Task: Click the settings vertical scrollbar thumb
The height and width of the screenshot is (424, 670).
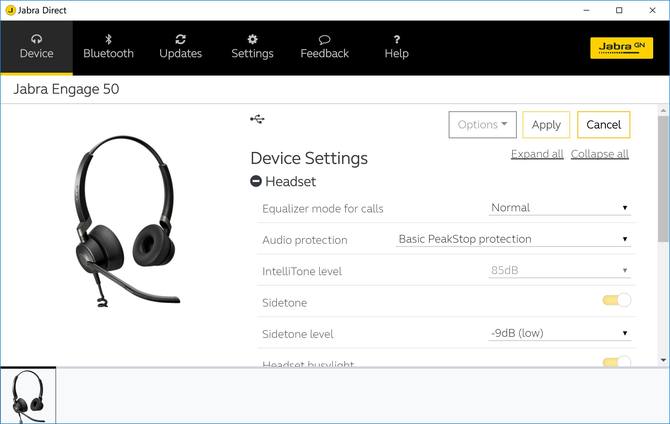Action: pyautogui.click(x=663, y=179)
